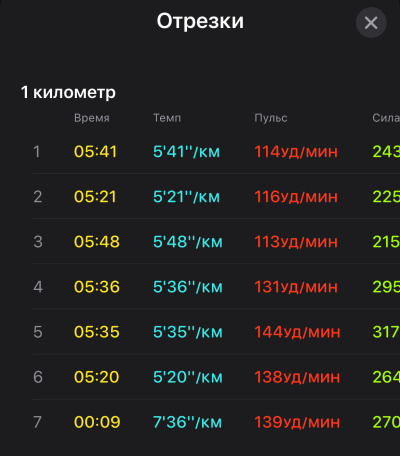
Task: Select the 1 километр section heading
Action: tap(68, 92)
